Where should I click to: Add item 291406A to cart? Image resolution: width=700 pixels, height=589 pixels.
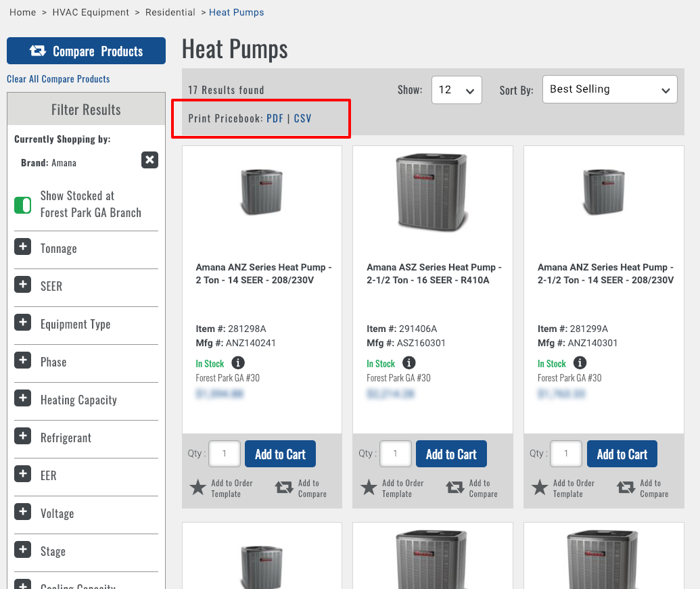(451, 454)
